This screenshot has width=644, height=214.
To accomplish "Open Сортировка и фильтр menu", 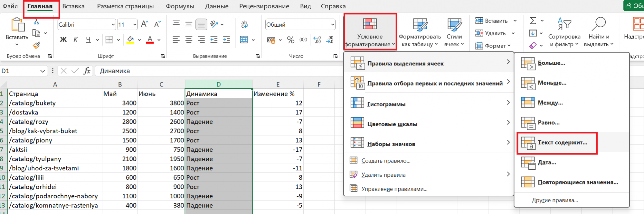I will pyautogui.click(x=564, y=32).
